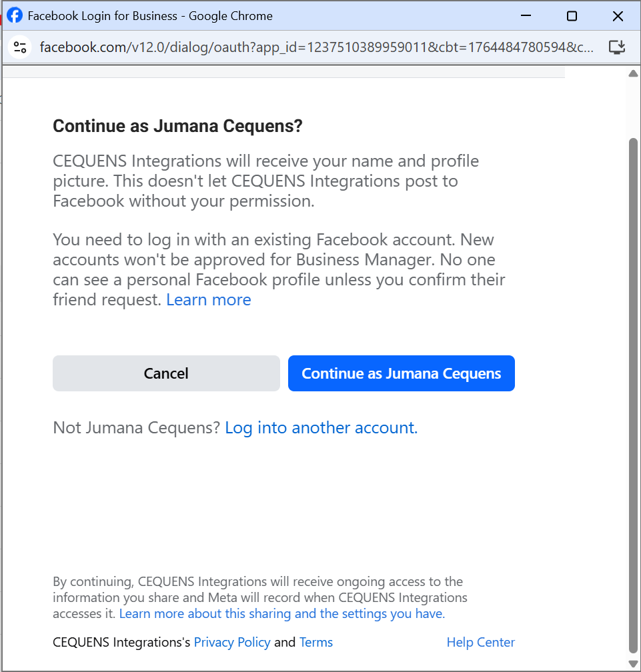Screen dimensions: 641x672
Task: Close the Facebook Login for Business window
Action: (618, 15)
